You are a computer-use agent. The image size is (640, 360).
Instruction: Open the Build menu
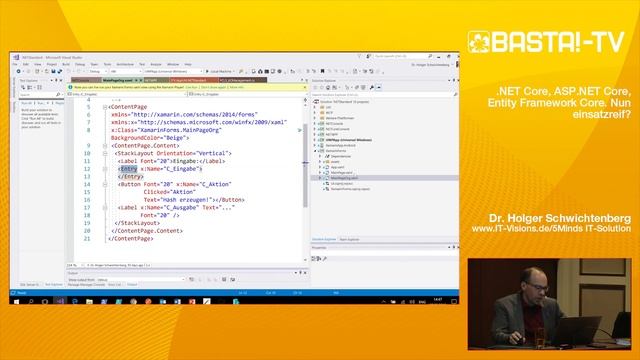66,64
